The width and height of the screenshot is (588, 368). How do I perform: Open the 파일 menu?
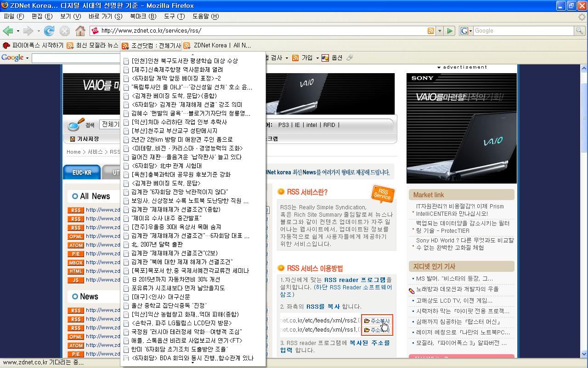(13, 16)
